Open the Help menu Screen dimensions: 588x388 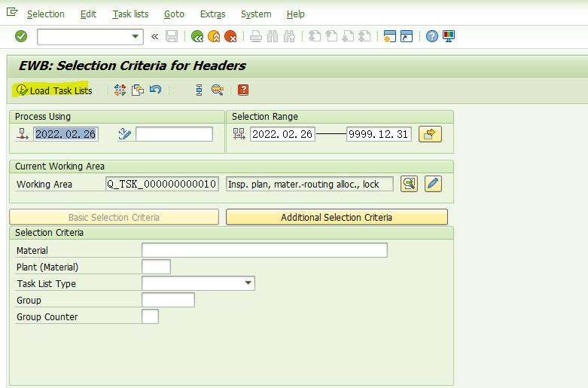click(x=295, y=14)
